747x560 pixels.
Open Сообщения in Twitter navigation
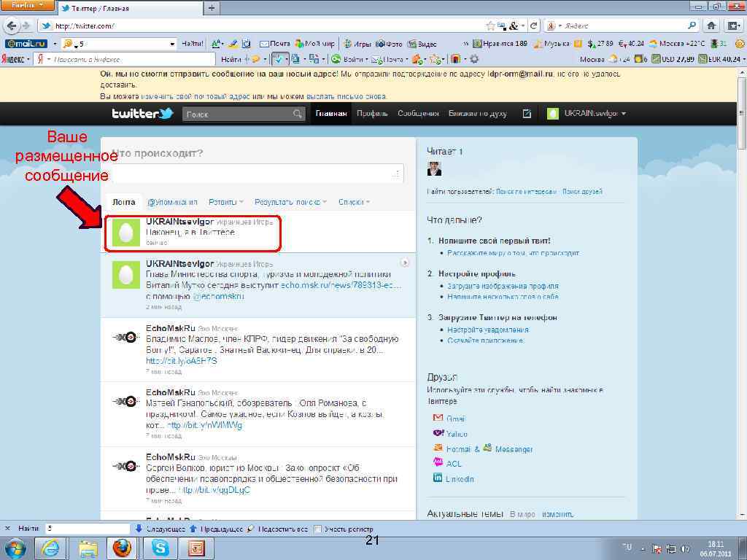click(x=418, y=113)
